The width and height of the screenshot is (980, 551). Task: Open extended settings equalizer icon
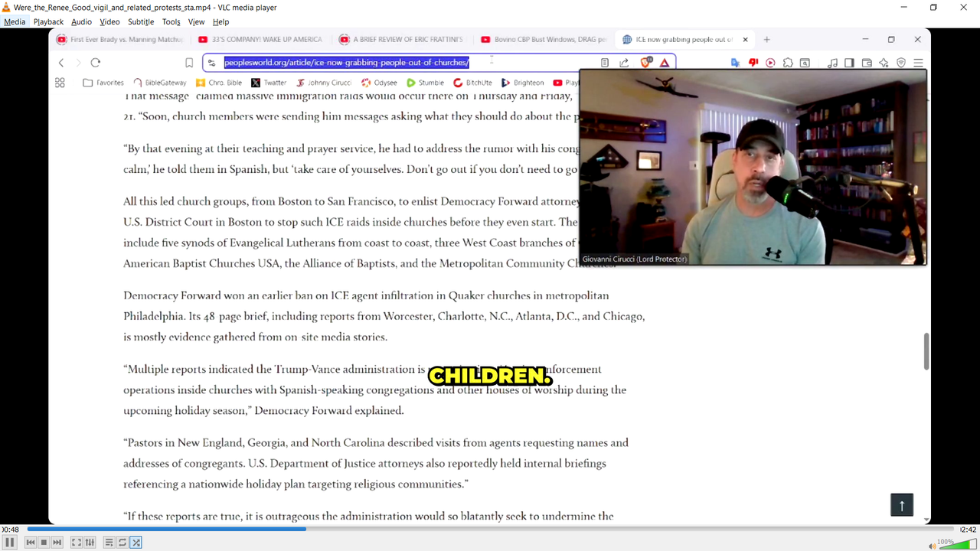(x=90, y=543)
